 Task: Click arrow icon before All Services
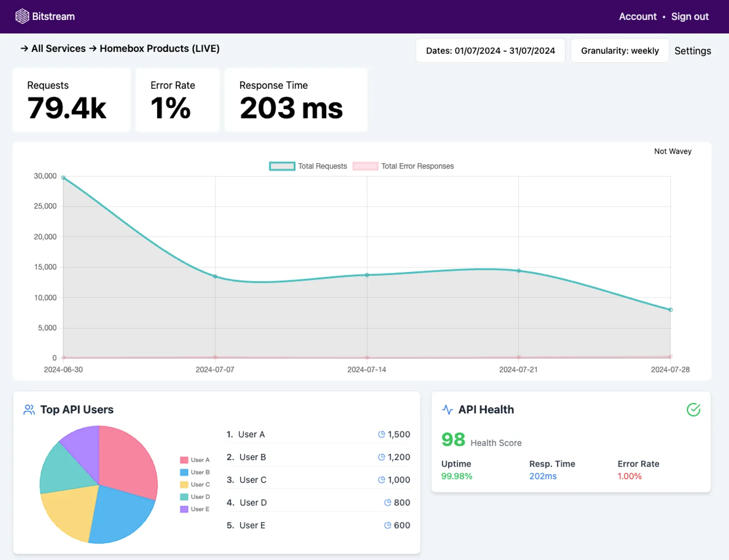coord(24,49)
